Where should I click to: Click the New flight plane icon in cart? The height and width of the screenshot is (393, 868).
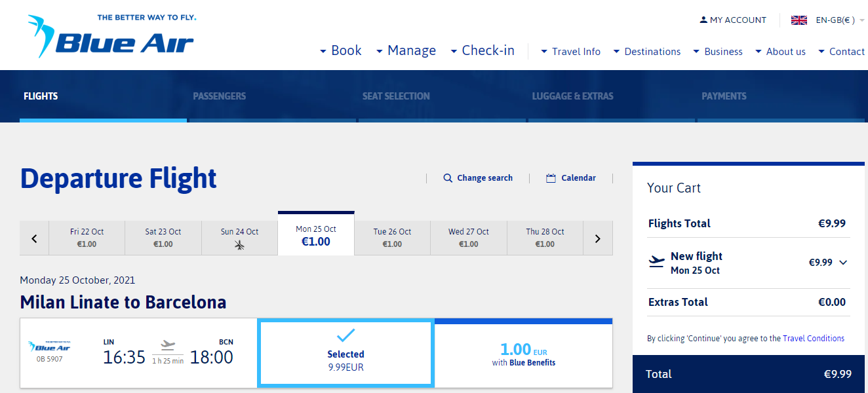point(656,262)
